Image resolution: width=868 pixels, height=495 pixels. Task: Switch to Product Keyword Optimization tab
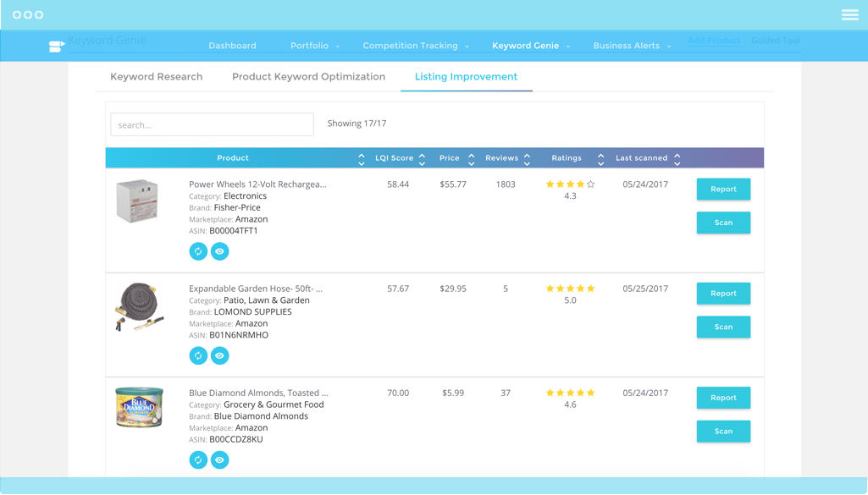click(308, 77)
